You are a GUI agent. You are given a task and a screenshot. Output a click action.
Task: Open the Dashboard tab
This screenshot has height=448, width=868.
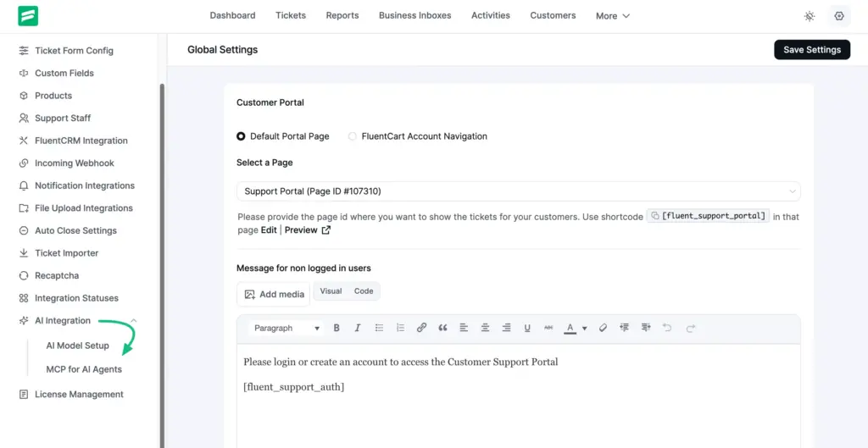click(x=232, y=15)
